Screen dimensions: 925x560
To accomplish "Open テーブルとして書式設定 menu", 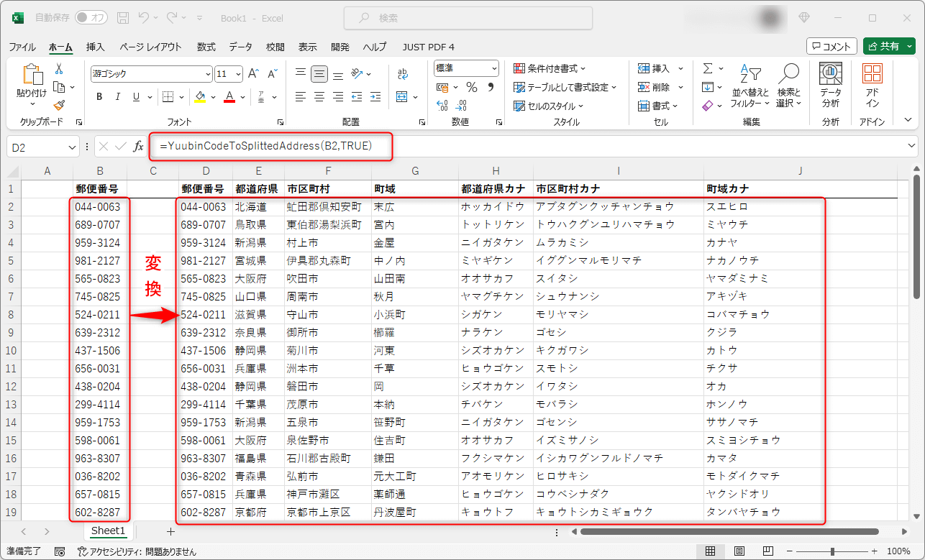I will click(x=565, y=87).
